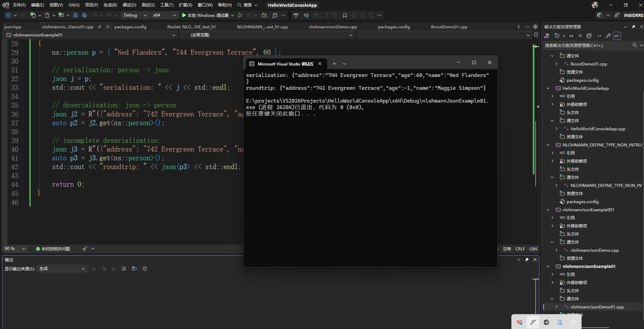Screen dimensions: 644x329
Task: Click the Save All icon
Action: 84,15
